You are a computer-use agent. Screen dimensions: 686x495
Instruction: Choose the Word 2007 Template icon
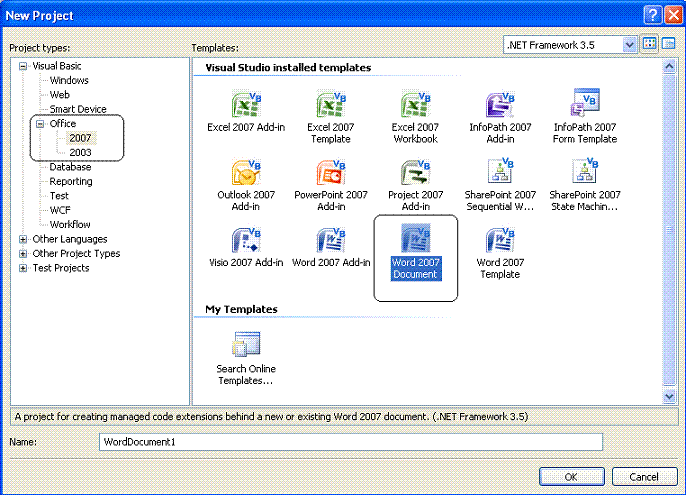[500, 239]
